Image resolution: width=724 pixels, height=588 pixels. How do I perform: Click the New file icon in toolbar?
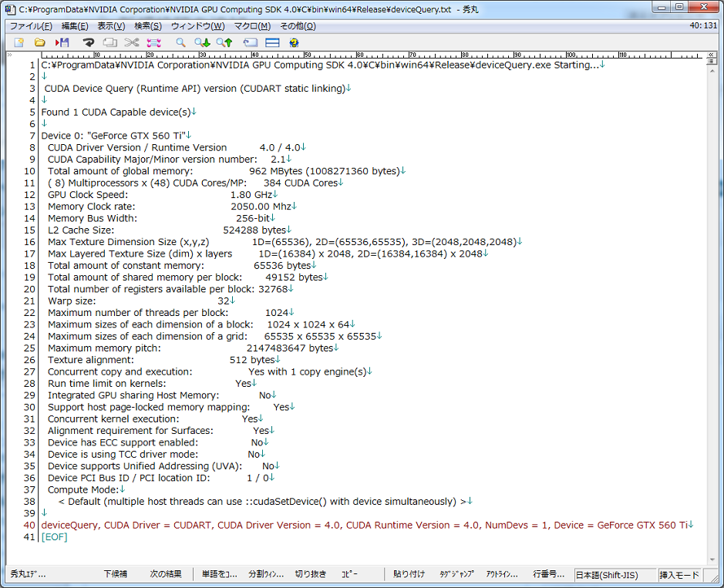[19, 42]
